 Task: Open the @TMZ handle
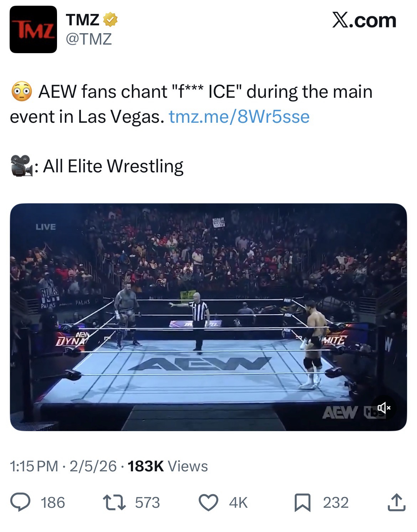click(89, 39)
